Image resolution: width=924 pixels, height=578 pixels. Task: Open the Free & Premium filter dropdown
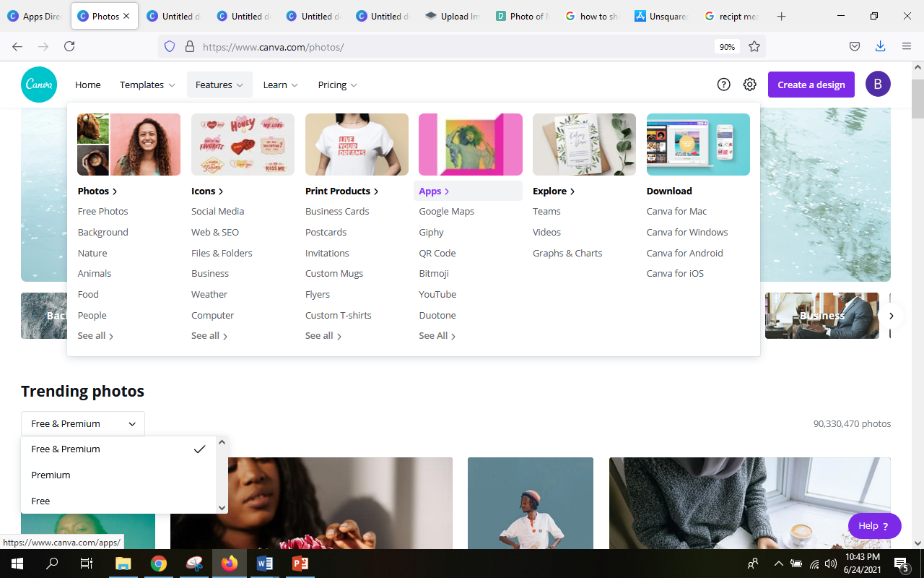83,423
